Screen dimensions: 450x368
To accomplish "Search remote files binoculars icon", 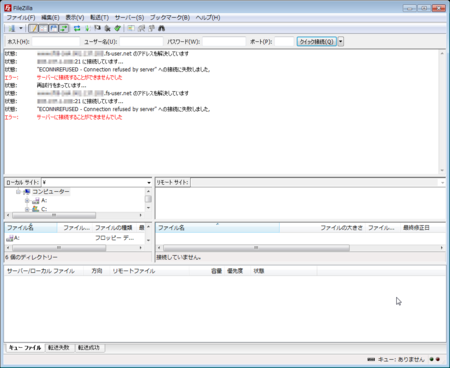I will (x=162, y=28).
